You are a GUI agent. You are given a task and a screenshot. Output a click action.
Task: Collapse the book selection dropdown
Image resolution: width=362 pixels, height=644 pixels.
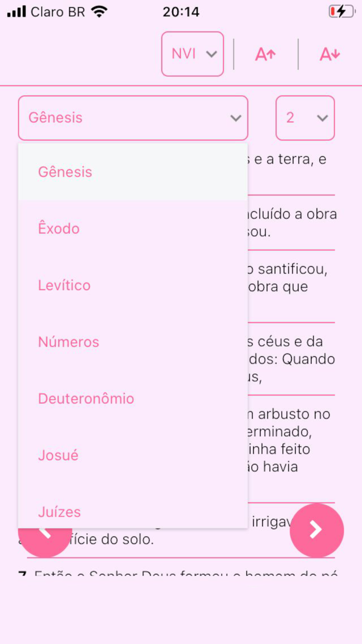click(x=133, y=118)
